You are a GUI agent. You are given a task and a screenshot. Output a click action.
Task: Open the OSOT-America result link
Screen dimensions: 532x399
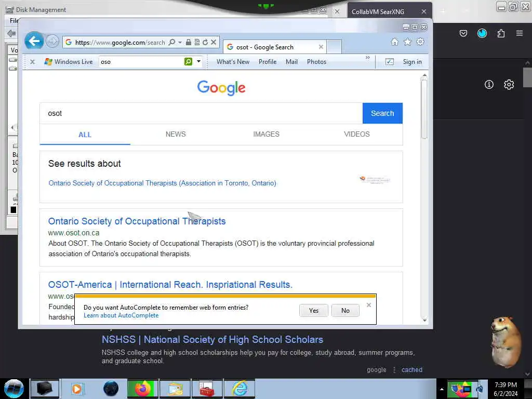[170, 285]
